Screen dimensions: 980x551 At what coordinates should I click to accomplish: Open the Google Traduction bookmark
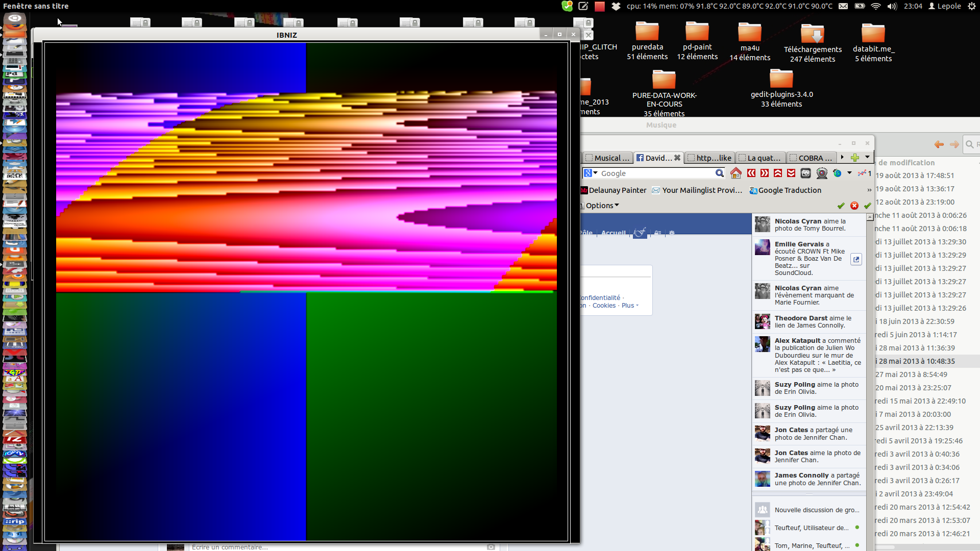coord(785,190)
